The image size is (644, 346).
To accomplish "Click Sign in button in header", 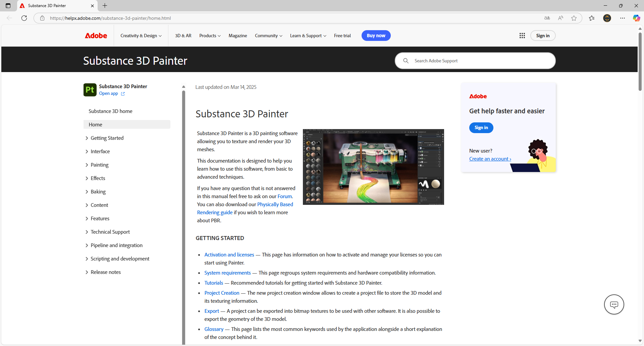I will point(543,36).
